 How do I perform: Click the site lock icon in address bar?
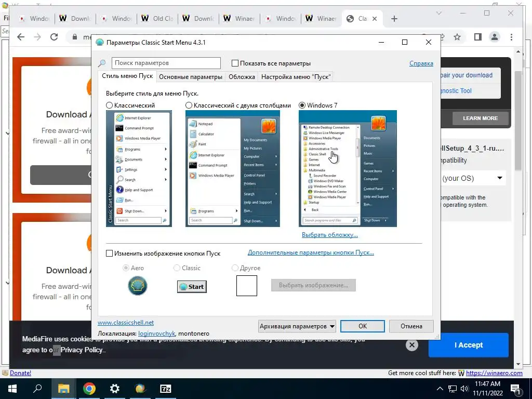[75, 37]
